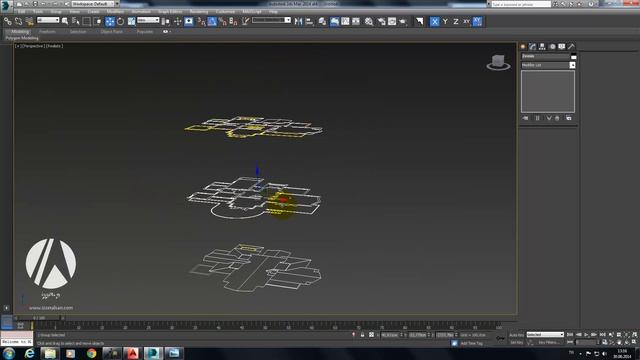Viewport: 640px width, 360px height.
Task: Toggle the 3D Snaps button
Action: click(x=201, y=21)
